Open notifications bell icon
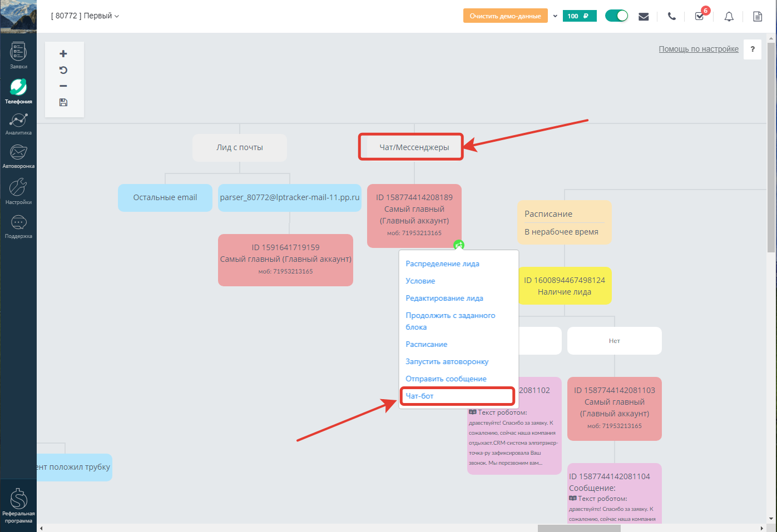 [x=729, y=16]
